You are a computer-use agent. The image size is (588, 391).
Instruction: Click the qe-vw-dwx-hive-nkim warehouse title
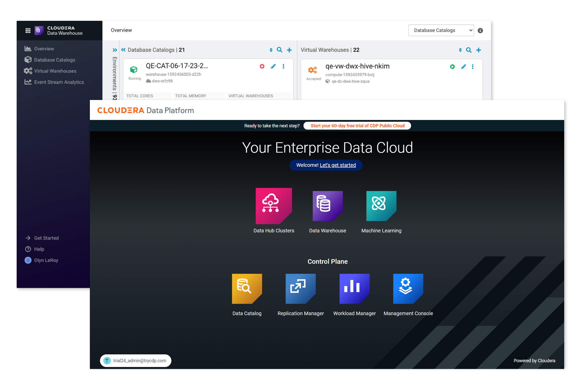click(357, 66)
